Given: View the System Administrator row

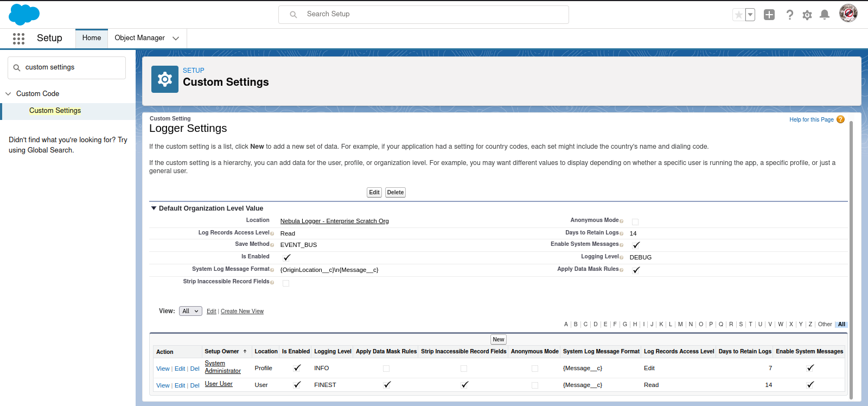Looking at the screenshot, I should 163,369.
